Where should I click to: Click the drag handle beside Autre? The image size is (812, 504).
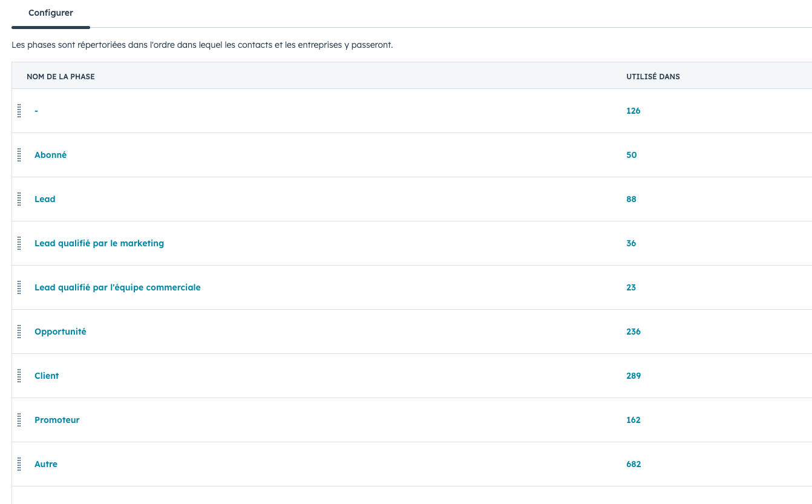tap(19, 464)
